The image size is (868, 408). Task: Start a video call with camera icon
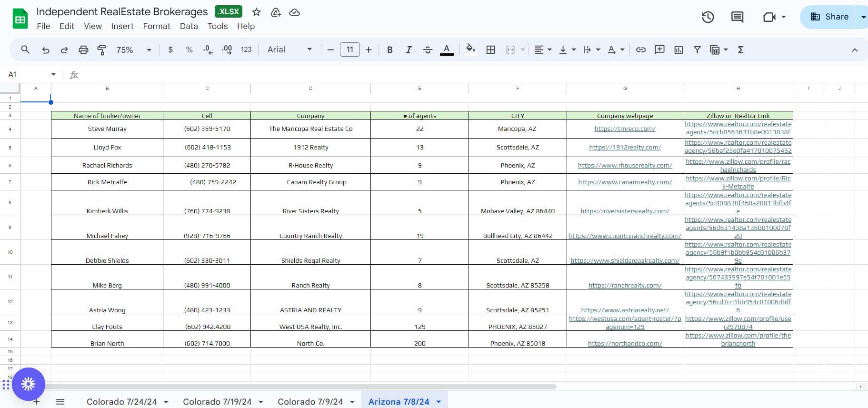769,17
